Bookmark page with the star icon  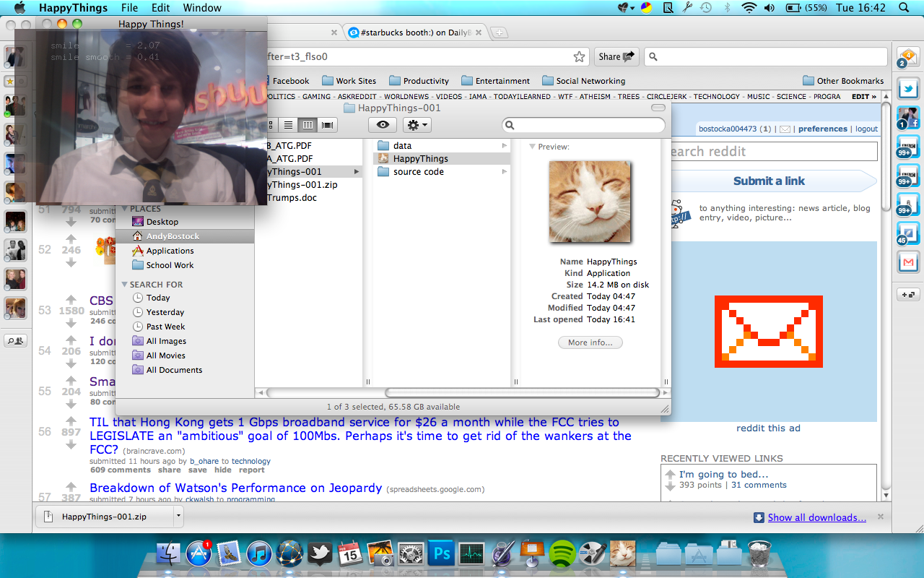click(579, 56)
